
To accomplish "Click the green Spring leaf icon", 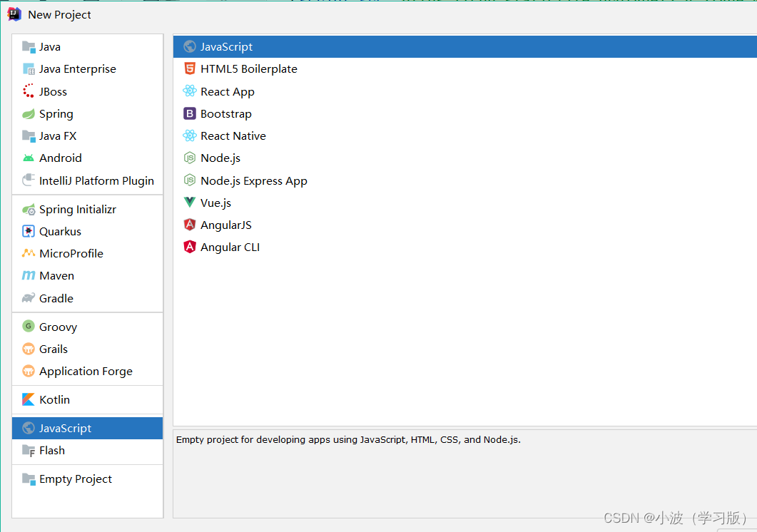I will pos(29,114).
